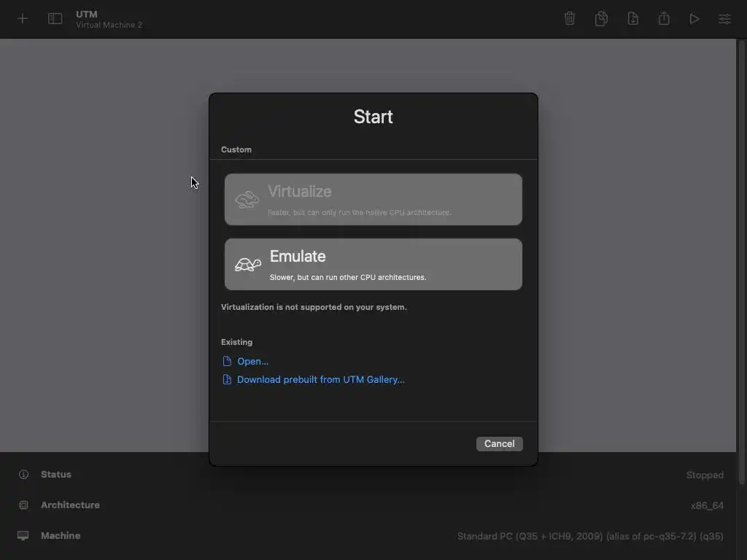The height and width of the screenshot is (560, 747).
Task: Click the download icon beside UTM Gallery link
Action: pyautogui.click(x=227, y=379)
